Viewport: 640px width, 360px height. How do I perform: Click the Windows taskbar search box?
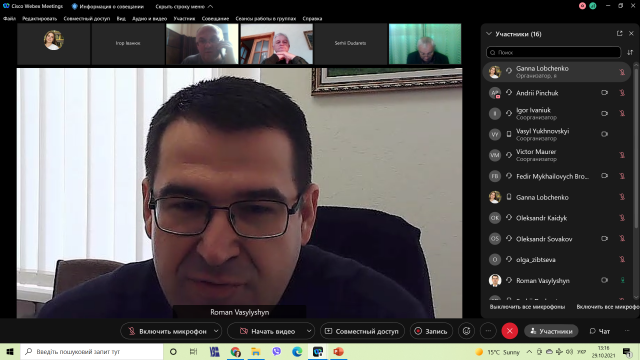click(92, 351)
